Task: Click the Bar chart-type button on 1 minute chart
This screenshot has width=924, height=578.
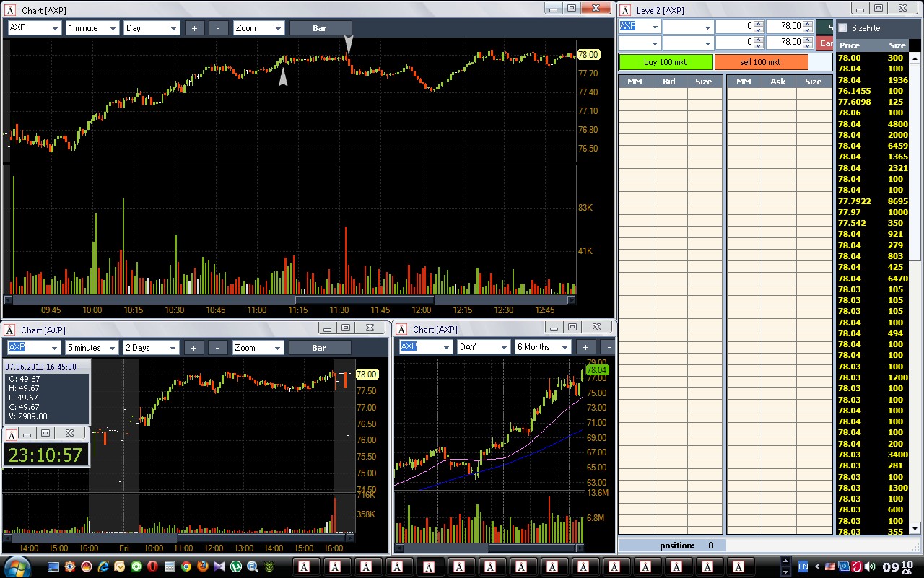Action: tap(319, 28)
